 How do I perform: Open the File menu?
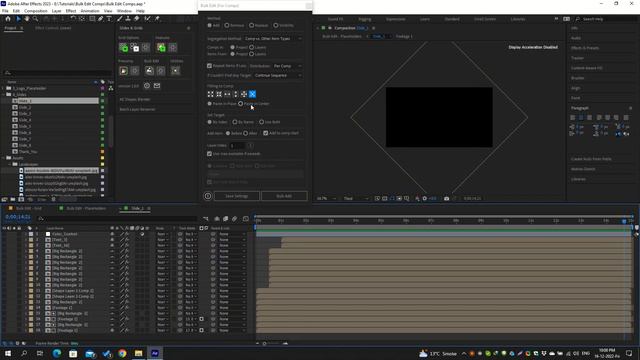pos(5,11)
